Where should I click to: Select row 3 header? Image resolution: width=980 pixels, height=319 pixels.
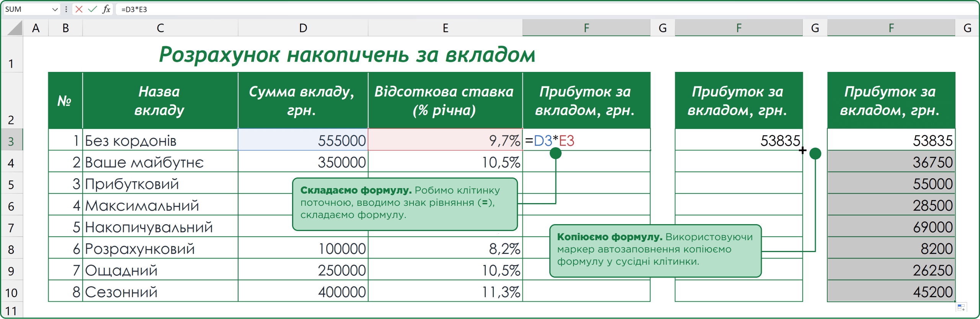pyautogui.click(x=11, y=140)
